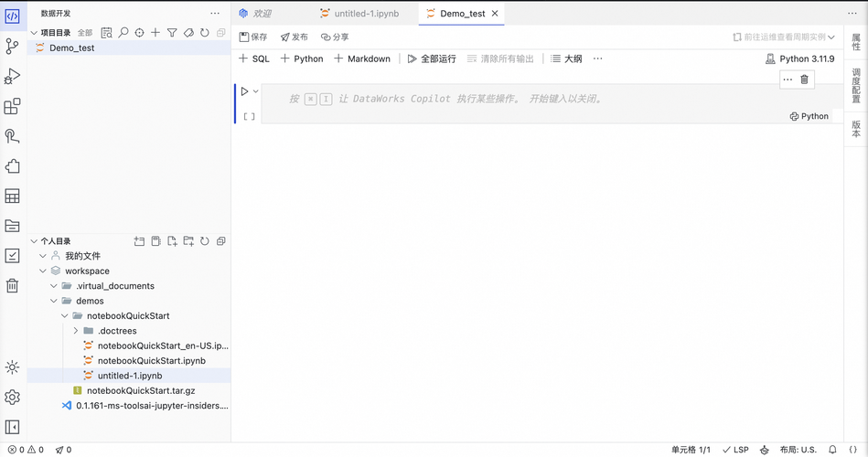The height and width of the screenshot is (457, 868).
Task: Open run options dropdown beside cell play button
Action: pyautogui.click(x=256, y=91)
